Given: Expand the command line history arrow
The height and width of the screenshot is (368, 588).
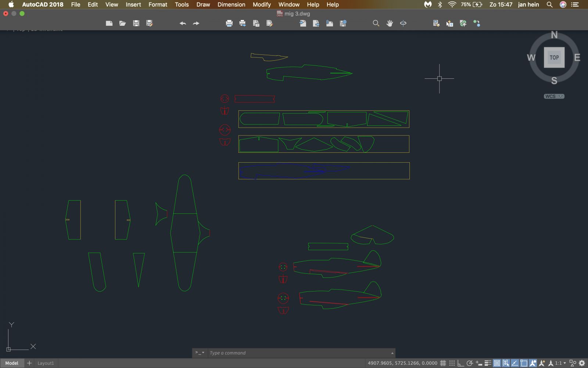Looking at the screenshot, I should 392,353.
